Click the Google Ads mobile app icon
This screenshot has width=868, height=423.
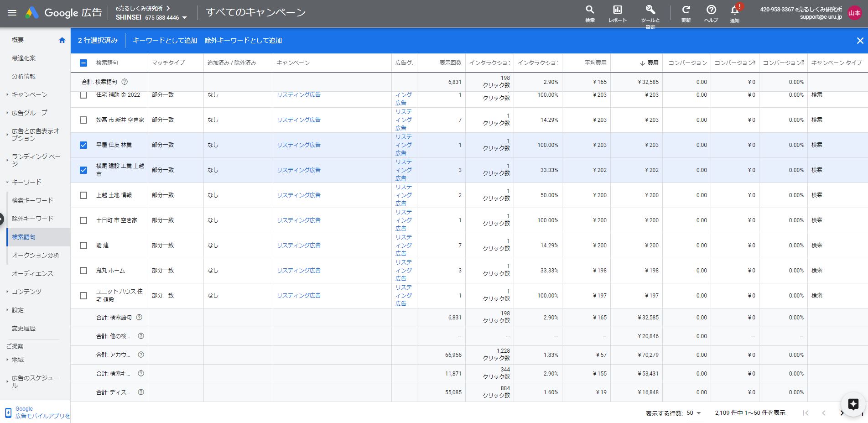pos(8,413)
